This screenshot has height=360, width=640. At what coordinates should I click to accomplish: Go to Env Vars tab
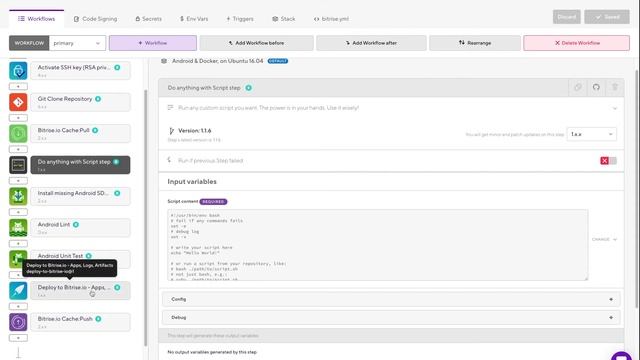pos(194,19)
